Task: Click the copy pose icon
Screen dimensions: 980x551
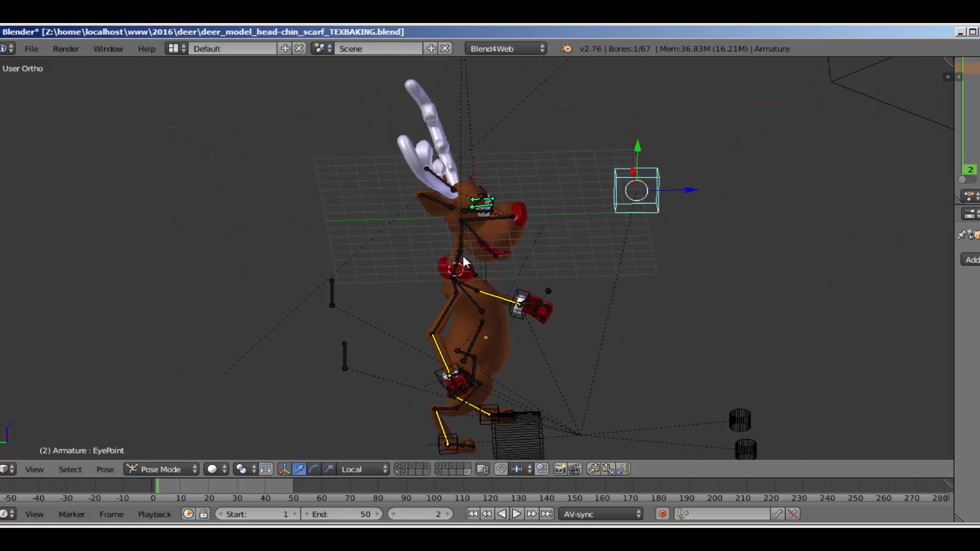Action: pyautogui.click(x=593, y=469)
